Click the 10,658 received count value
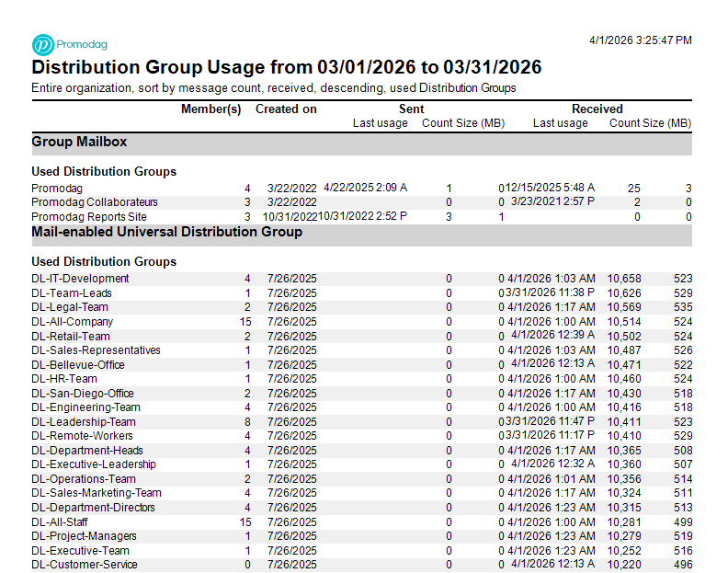 click(x=624, y=279)
